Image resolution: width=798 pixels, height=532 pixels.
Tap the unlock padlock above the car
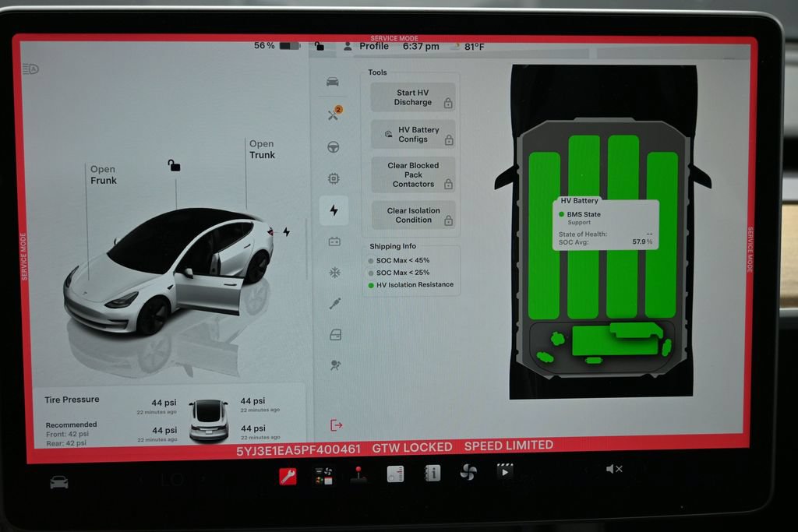[174, 165]
